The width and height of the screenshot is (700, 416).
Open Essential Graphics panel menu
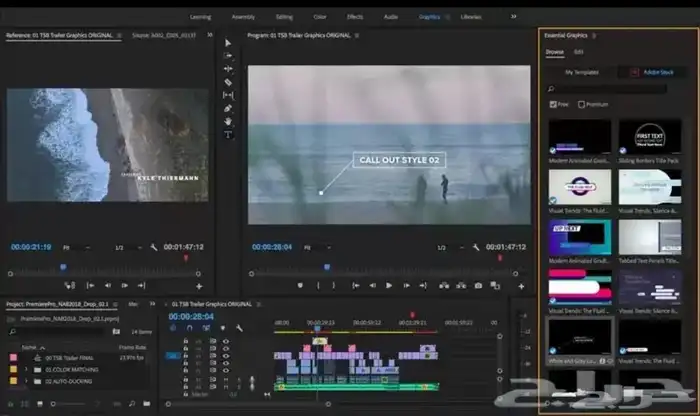(x=594, y=35)
